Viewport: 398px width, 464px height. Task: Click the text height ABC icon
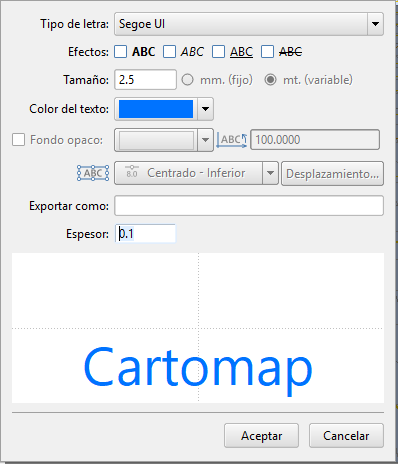click(x=232, y=140)
